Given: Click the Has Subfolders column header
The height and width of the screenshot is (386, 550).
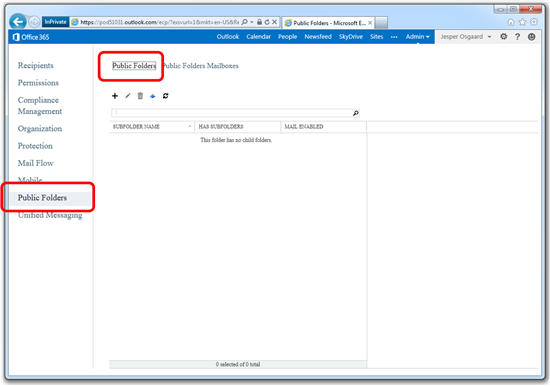Looking at the screenshot, I should (238, 126).
